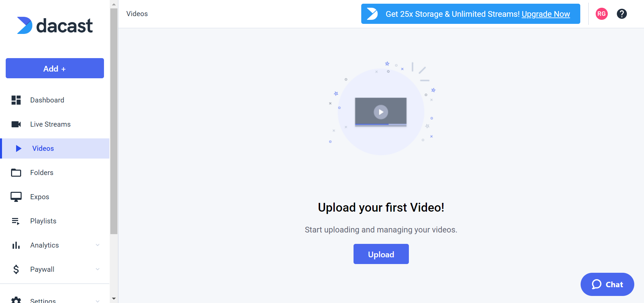Expand the Paywall submenu chevron
644x303 pixels.
click(98, 269)
